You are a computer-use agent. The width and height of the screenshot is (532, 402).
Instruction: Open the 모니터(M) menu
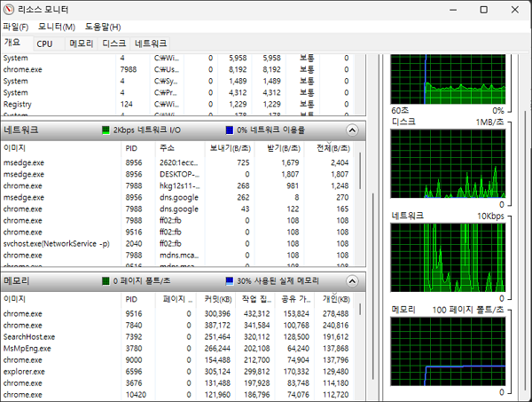coord(57,27)
